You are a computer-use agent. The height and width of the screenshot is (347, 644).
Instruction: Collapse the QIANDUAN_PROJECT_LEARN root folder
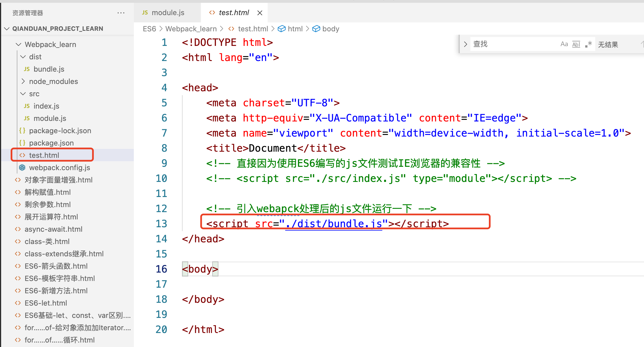point(7,29)
